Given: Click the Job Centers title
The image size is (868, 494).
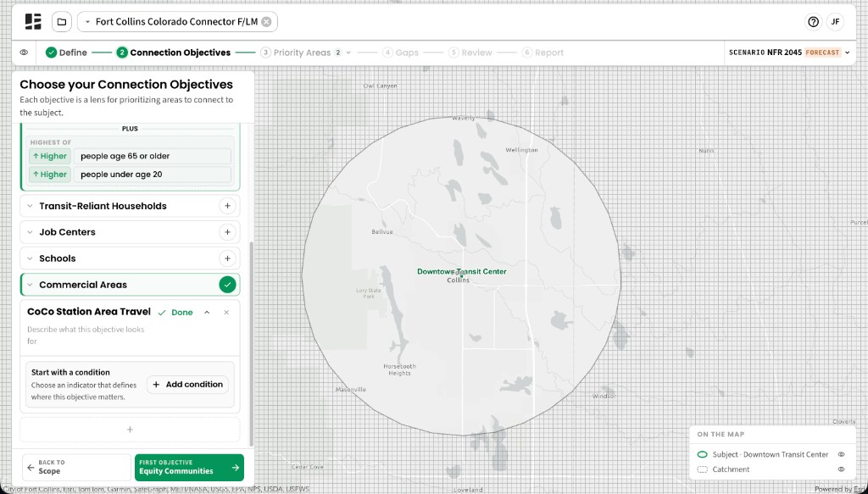Looking at the screenshot, I should (67, 232).
